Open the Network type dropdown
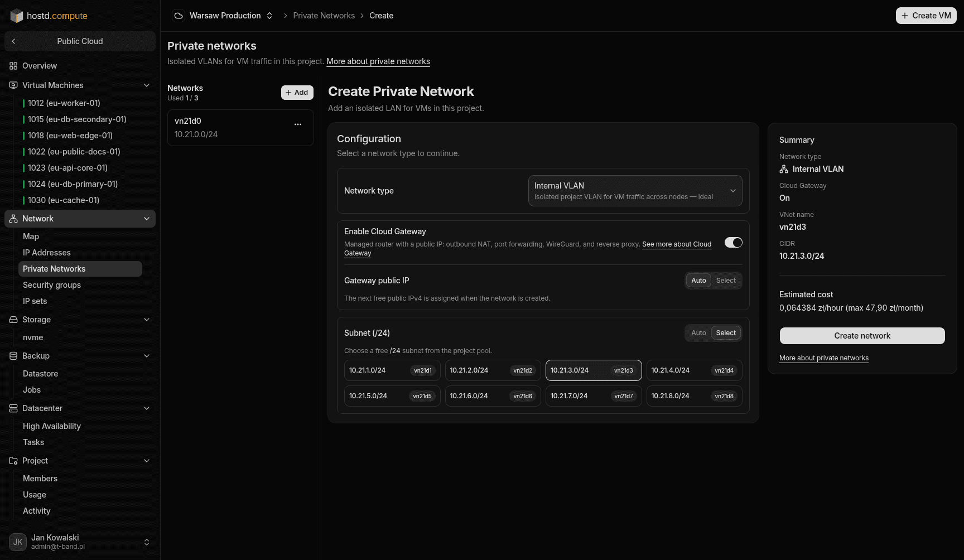Screen dimensions: 964x560 tap(635, 191)
